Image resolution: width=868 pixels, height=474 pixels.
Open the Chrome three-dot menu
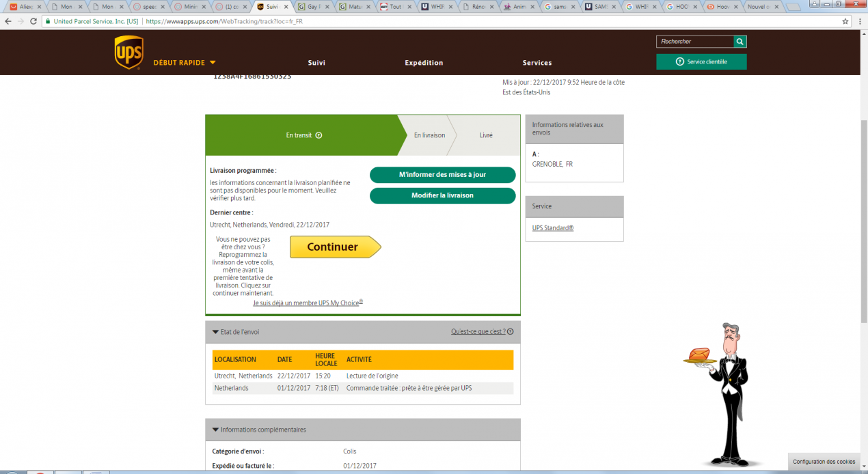point(859,21)
